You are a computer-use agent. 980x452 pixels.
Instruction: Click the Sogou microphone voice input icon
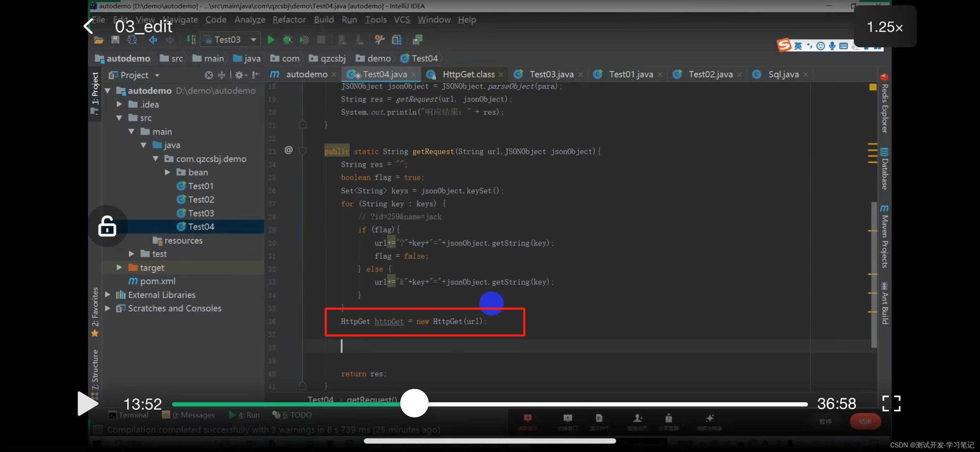[832, 46]
